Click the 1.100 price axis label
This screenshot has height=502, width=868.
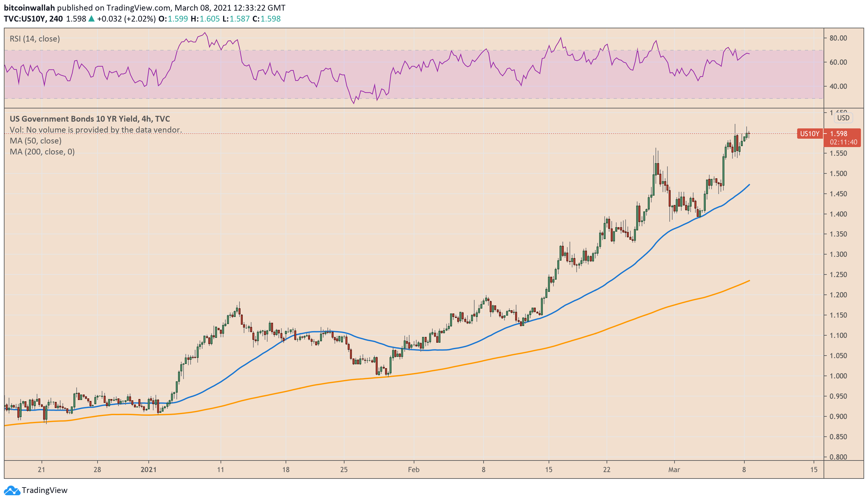838,335
